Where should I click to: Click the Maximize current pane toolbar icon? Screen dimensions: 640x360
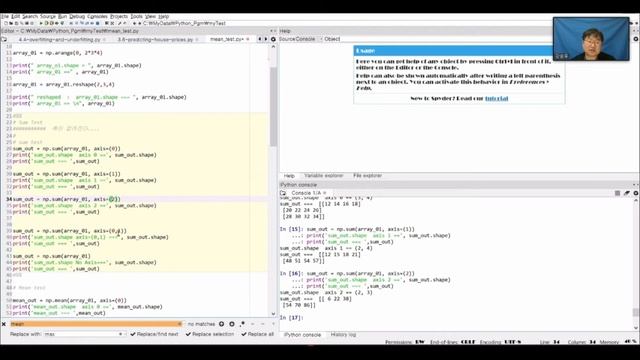(x=107, y=23)
